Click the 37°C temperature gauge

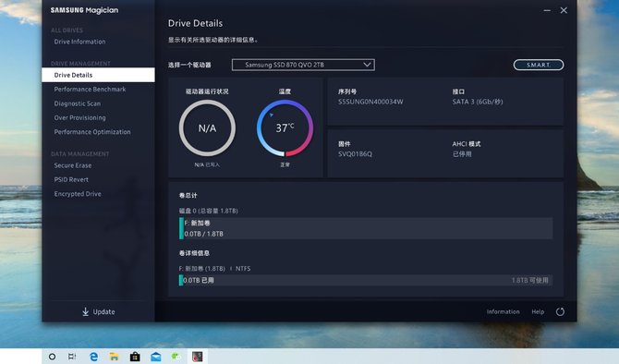click(x=285, y=127)
